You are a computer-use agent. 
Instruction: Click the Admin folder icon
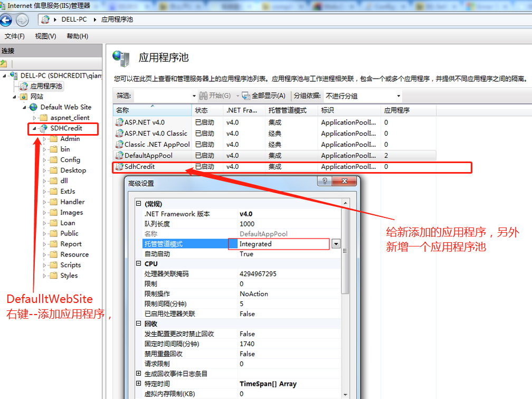(54, 139)
